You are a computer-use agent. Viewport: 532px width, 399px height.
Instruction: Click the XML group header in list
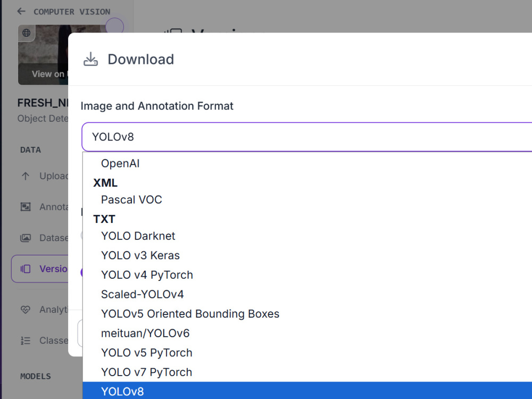105,183
